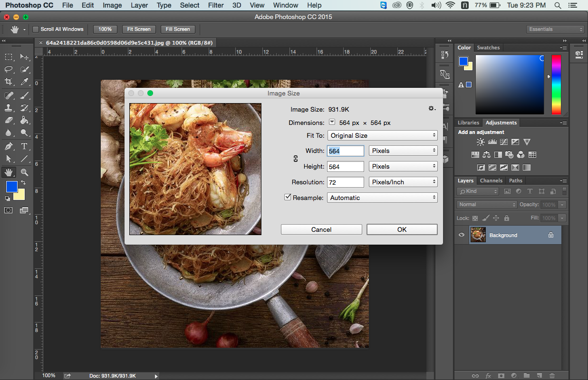Create a new group folder icon
This screenshot has height=380, width=588.
526,375
